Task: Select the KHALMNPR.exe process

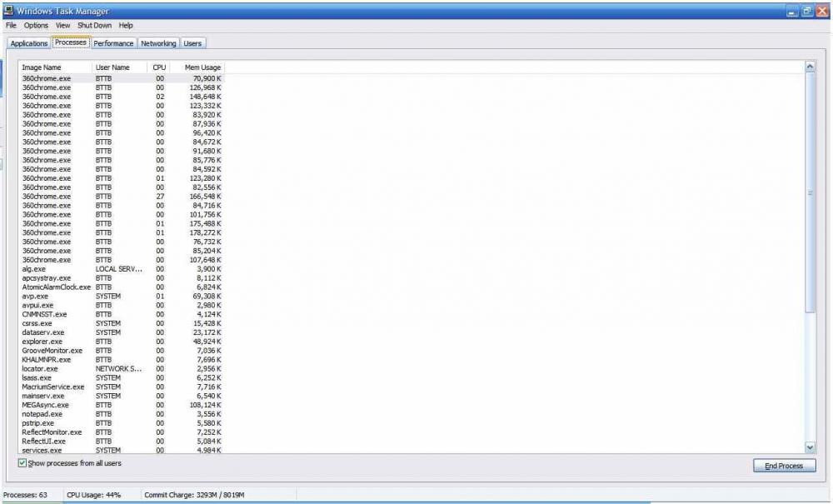Action: 122,360
